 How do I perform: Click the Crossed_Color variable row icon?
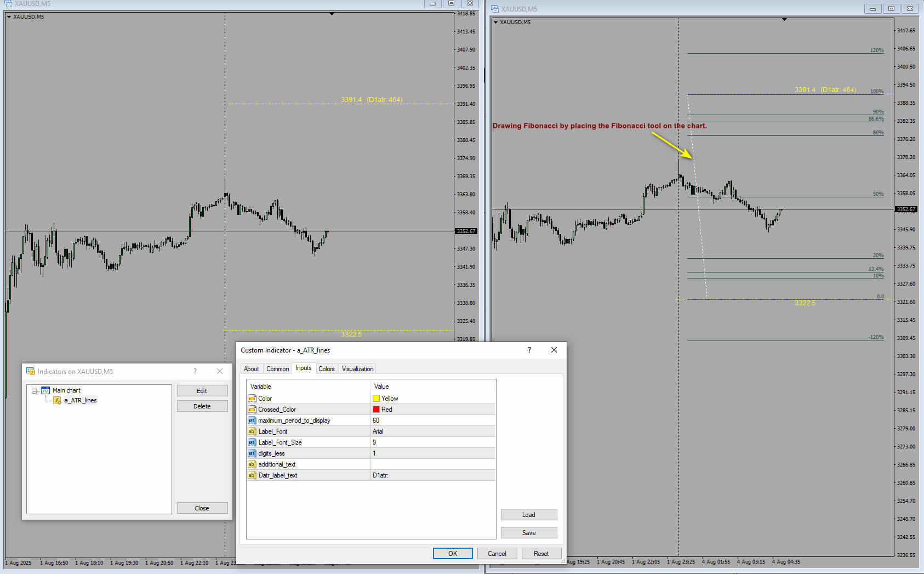[x=252, y=410]
